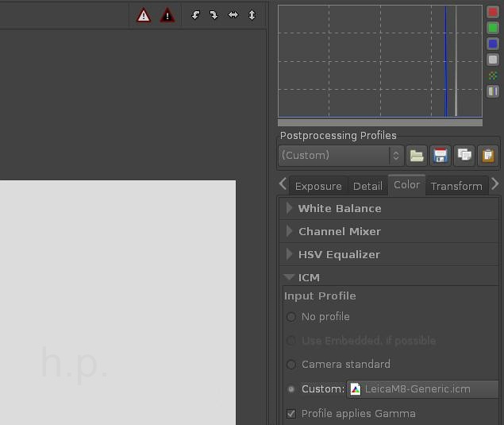Load a postprocessing profile from file

417,156
